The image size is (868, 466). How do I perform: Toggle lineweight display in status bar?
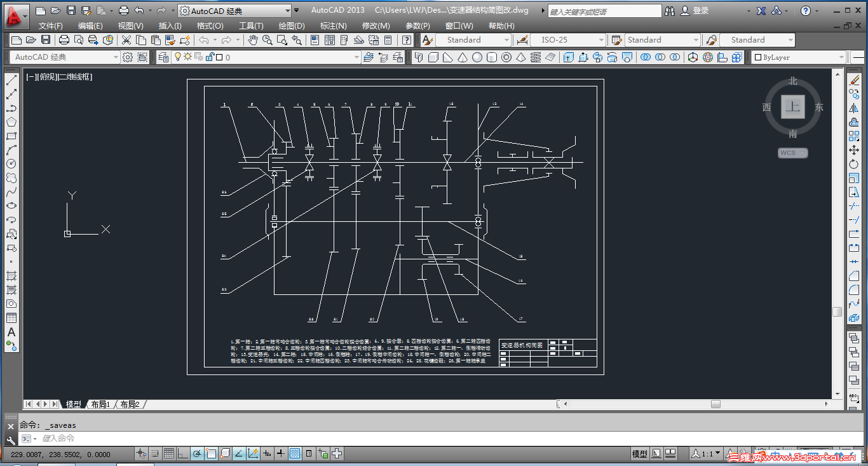(281, 453)
